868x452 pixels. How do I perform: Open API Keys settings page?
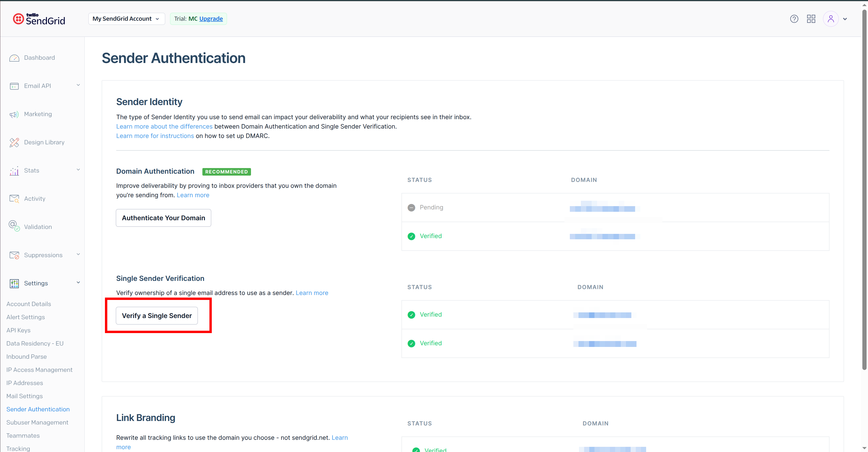[19, 330]
